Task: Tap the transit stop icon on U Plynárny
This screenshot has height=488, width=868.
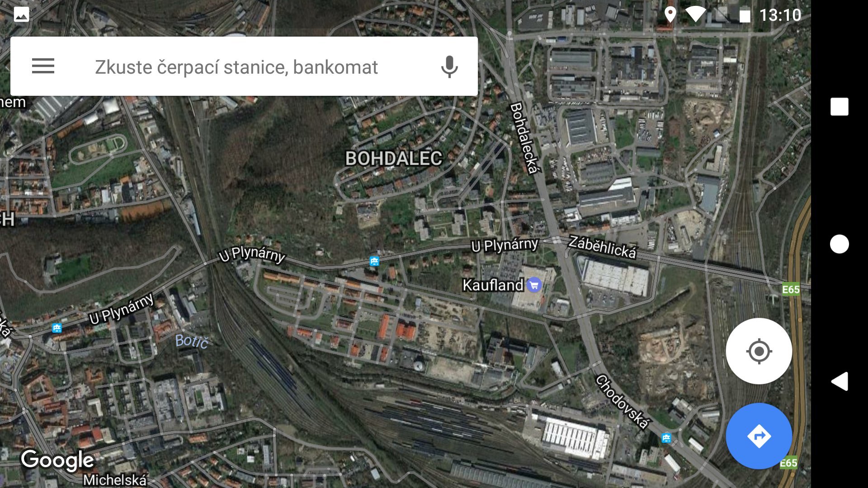Action: [374, 261]
